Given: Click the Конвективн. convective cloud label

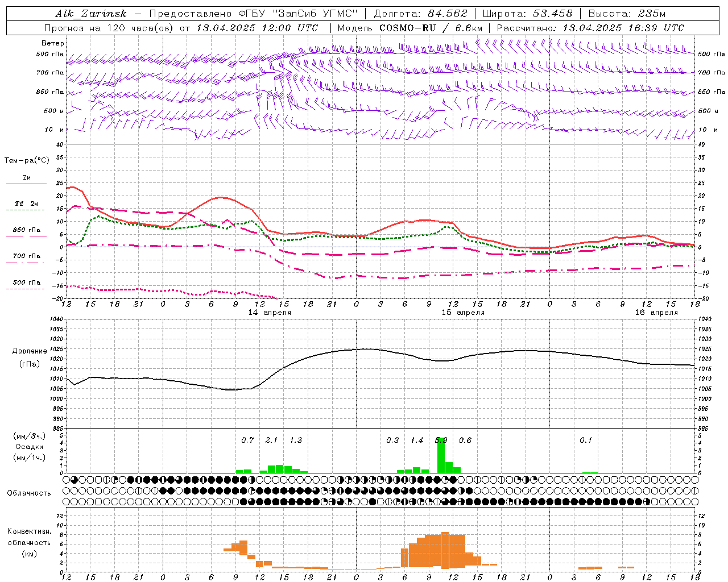Looking at the screenshot, I should point(30,531).
